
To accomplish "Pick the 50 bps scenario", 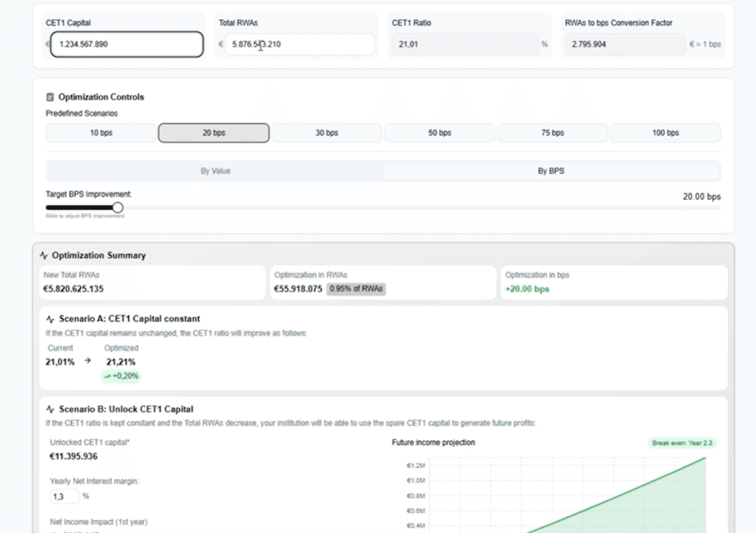I will (440, 133).
